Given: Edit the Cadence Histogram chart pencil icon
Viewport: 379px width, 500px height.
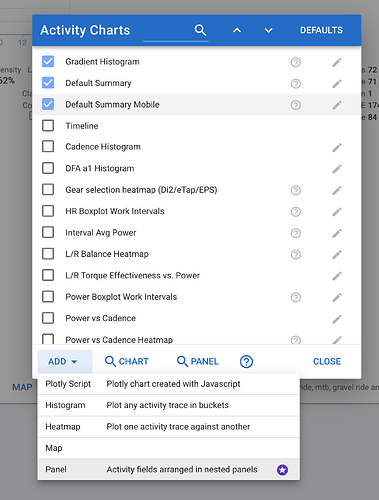Looking at the screenshot, I should click(337, 147).
